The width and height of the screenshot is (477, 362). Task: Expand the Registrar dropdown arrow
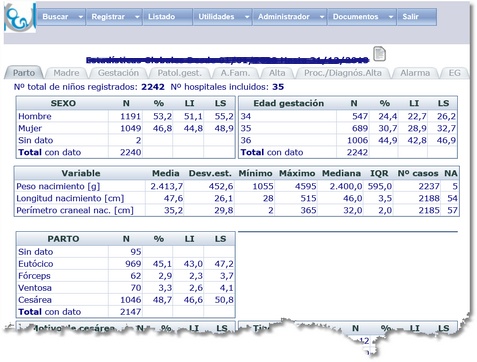click(137, 17)
